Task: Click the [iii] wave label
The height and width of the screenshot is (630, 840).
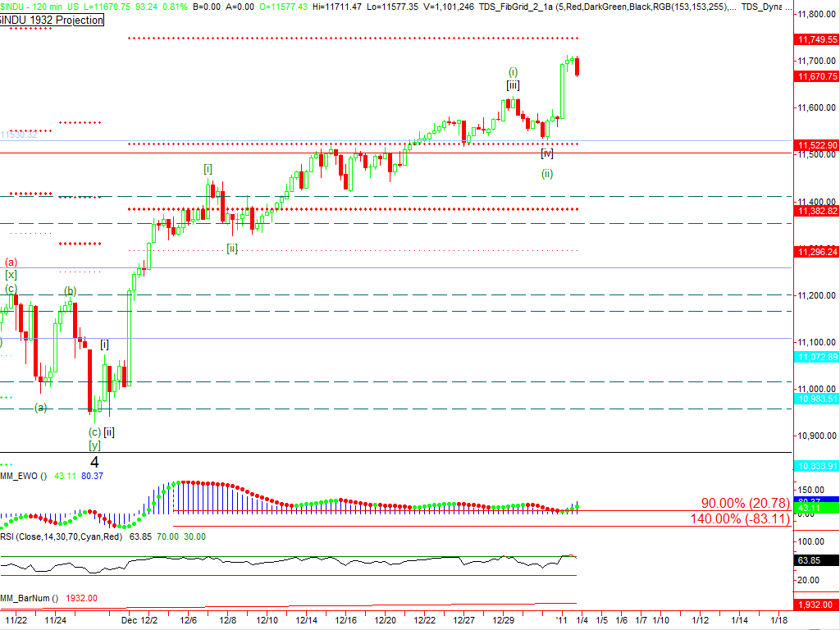Action: (512, 84)
